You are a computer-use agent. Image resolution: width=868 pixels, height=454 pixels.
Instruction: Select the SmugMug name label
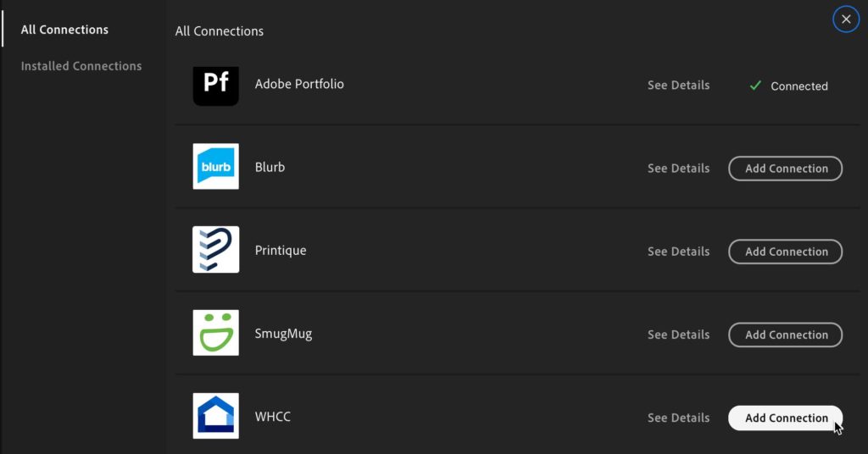(x=283, y=334)
